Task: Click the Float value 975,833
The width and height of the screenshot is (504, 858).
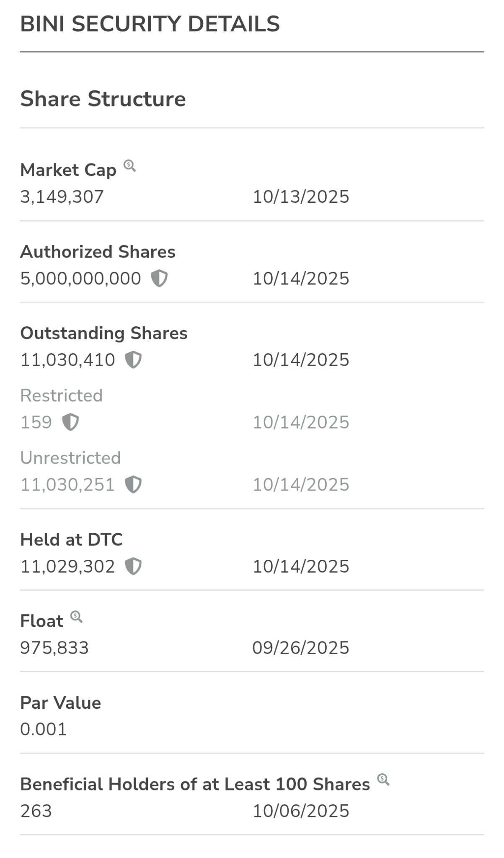Action: tap(54, 648)
